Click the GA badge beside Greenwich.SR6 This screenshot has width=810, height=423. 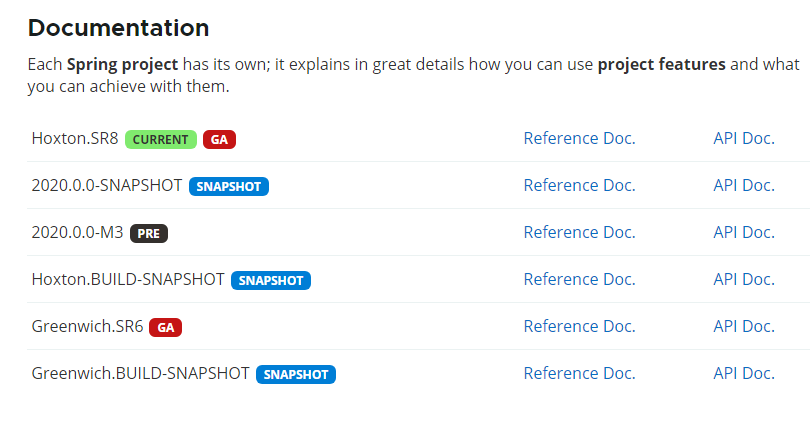[165, 327]
